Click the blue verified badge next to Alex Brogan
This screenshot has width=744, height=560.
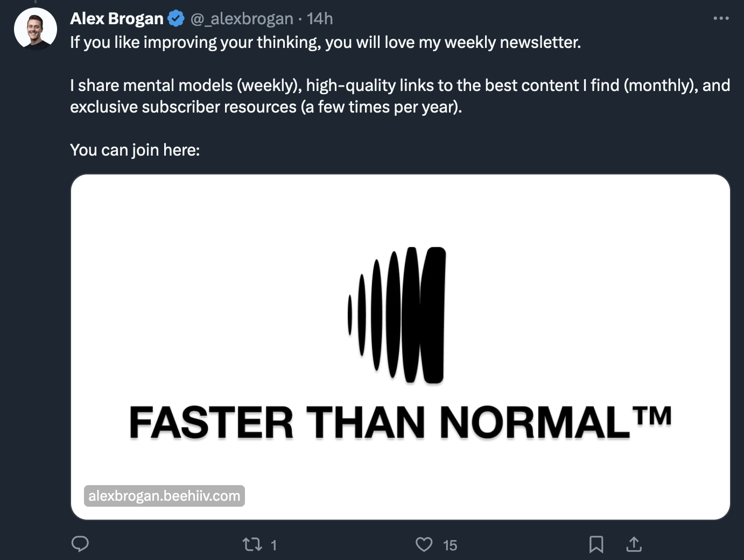[x=173, y=18]
